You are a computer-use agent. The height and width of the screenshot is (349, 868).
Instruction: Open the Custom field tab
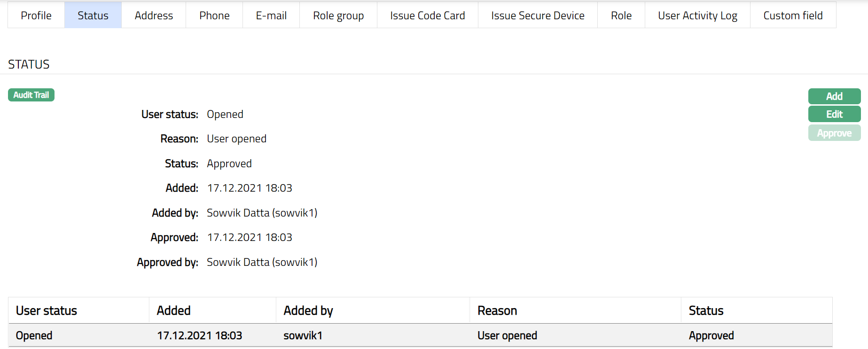click(x=793, y=16)
